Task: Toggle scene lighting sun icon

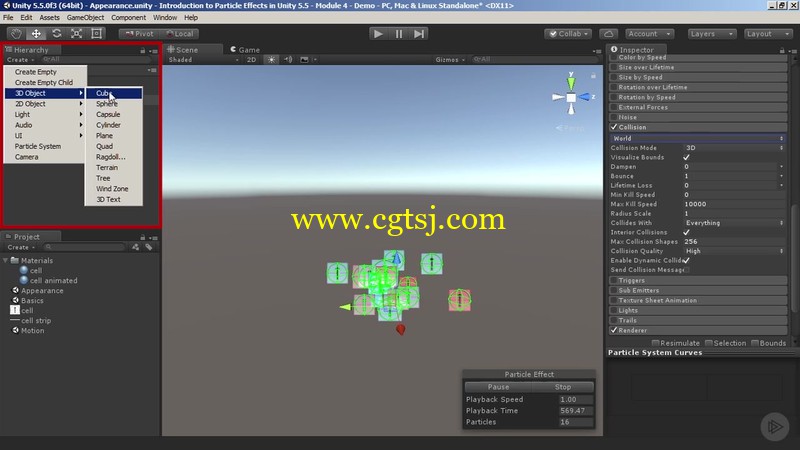Action: pos(271,60)
